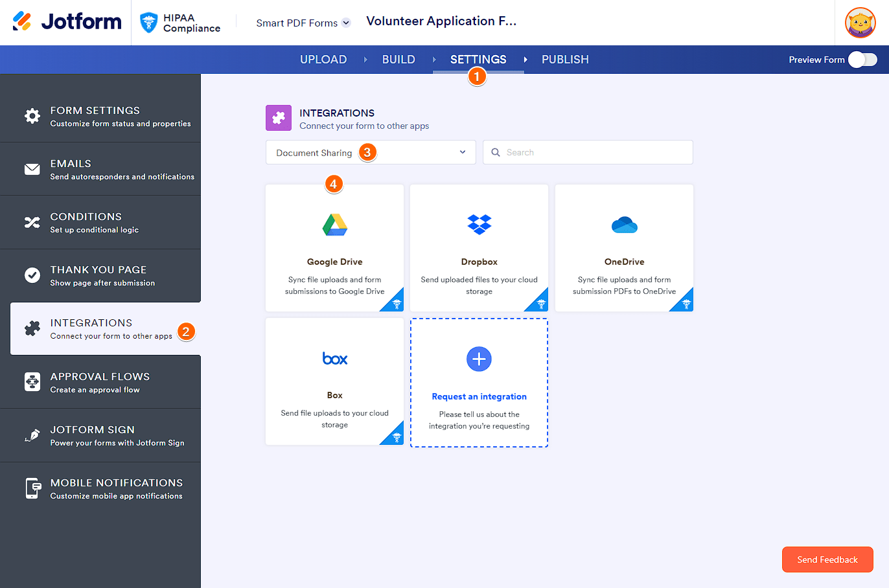Click the Thank You Page checkmark icon

tap(32, 275)
